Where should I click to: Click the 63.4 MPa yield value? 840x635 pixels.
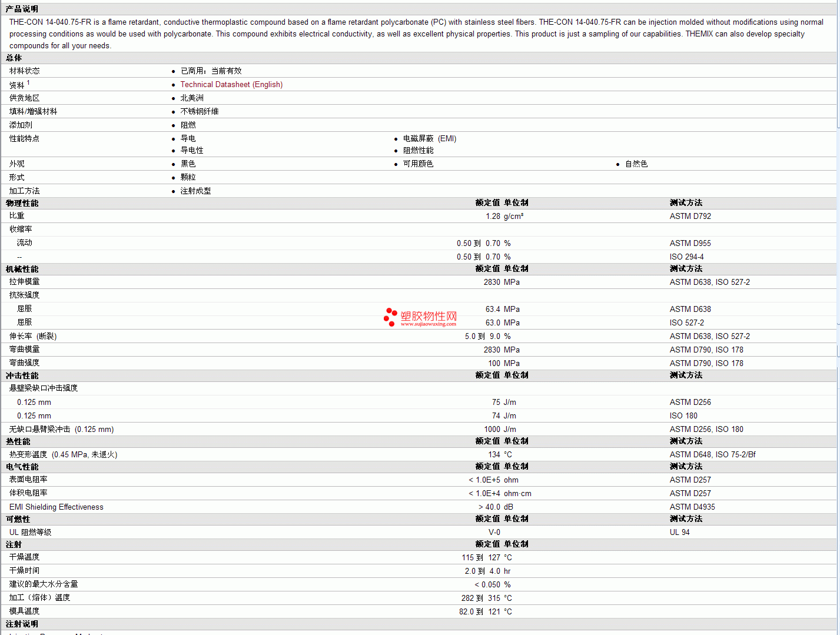[503, 309]
